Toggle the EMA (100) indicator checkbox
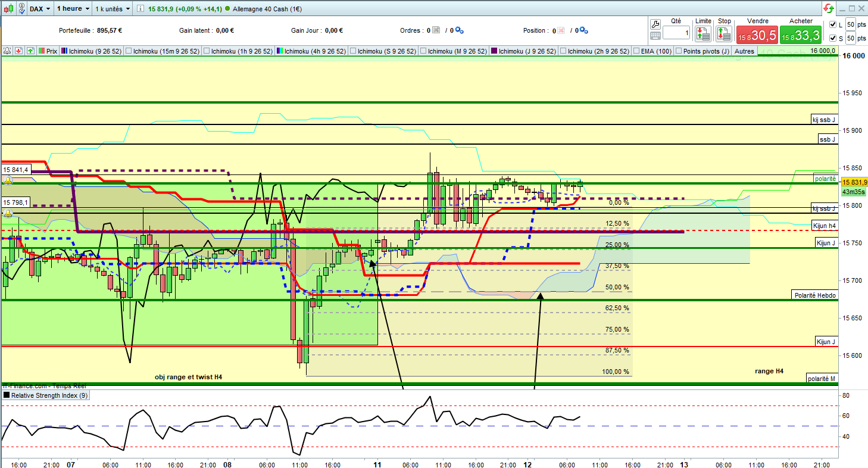 coord(637,51)
